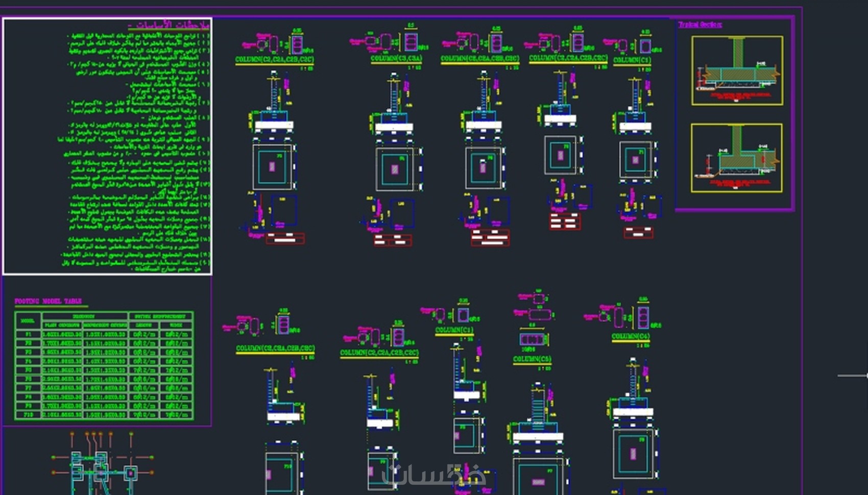Select the lower typical section detail drawing

tap(736, 158)
